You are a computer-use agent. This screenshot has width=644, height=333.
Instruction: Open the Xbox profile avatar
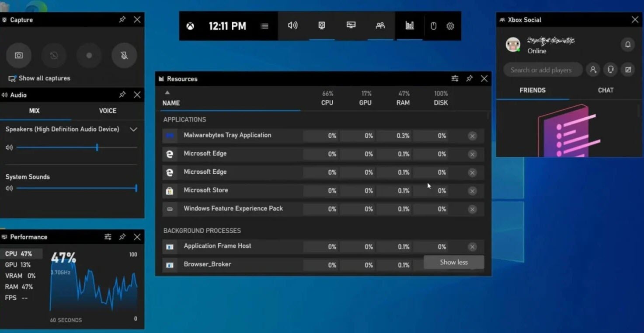coord(513,45)
